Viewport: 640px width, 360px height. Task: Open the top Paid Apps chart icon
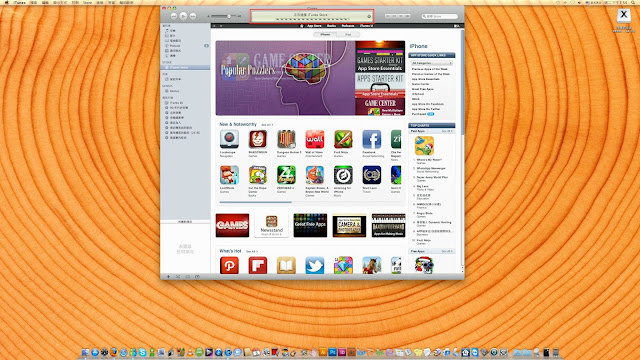pyautogui.click(x=424, y=146)
